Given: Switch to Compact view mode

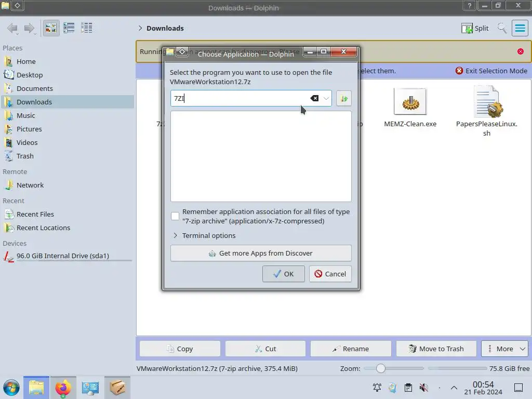Looking at the screenshot, I should [x=69, y=28].
